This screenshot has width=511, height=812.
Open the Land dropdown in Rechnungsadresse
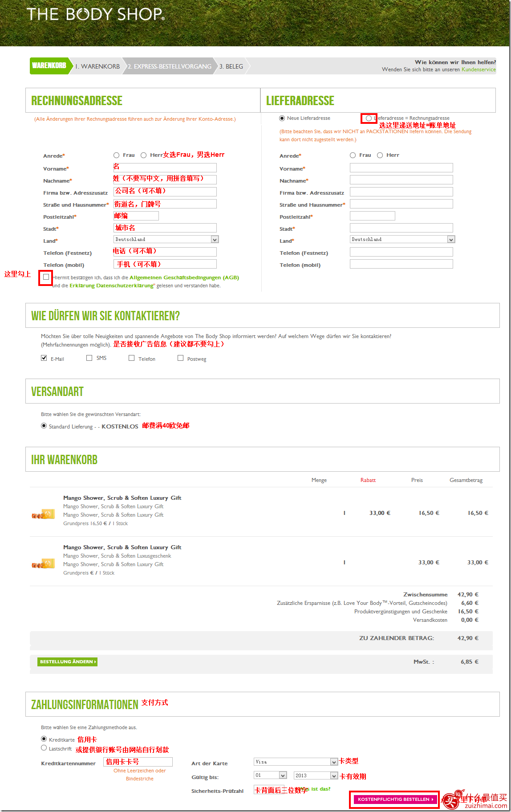[166, 239]
